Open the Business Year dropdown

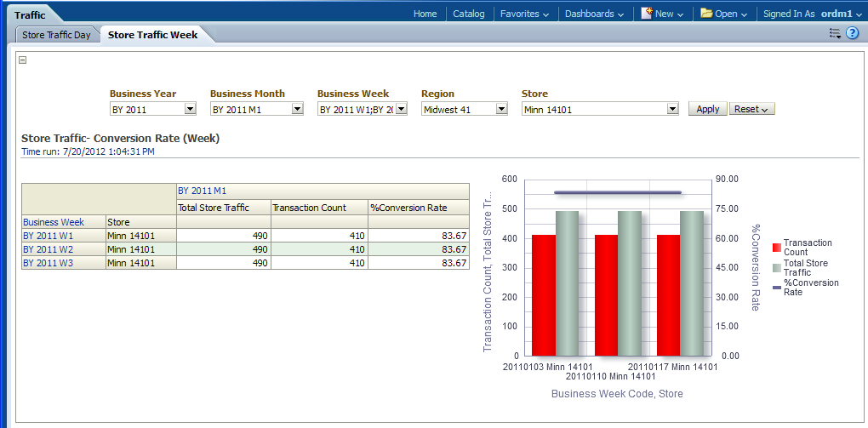191,109
